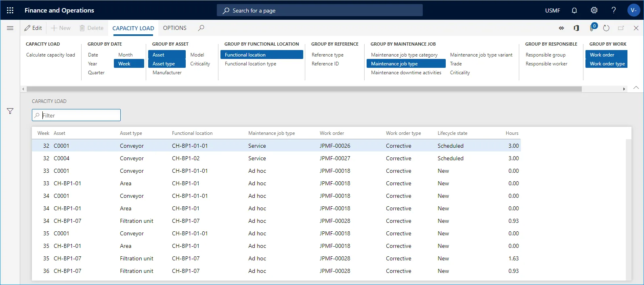
Task: Toggle grouping by Date
Action: point(93,55)
